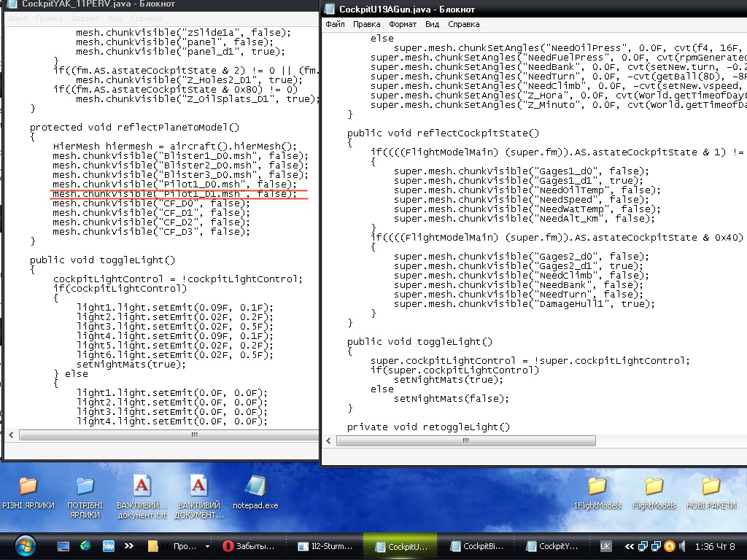Image resolution: width=747 pixels, height=560 pixels.
Task: Click horizontal scrollbar thumb in CockpitU19AGun window
Action: coord(466,440)
